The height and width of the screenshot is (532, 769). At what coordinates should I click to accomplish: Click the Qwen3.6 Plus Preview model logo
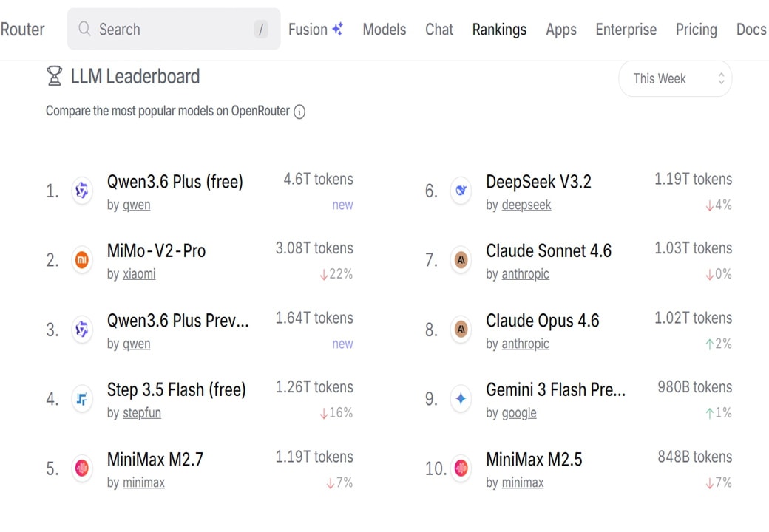pyautogui.click(x=82, y=330)
